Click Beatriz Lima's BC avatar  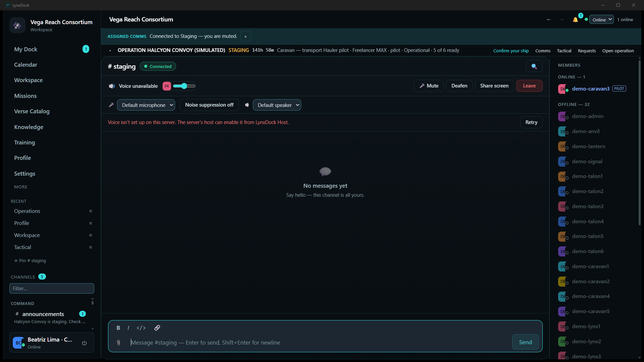coord(18,343)
